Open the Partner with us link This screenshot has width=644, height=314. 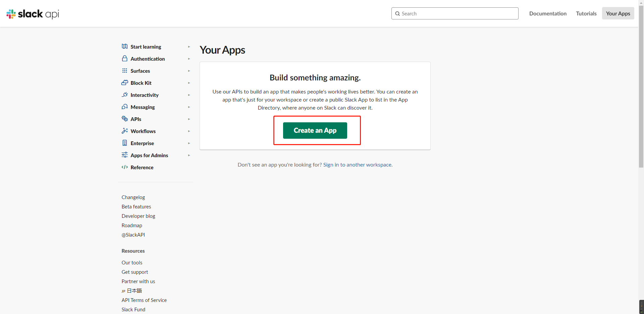[138, 281]
